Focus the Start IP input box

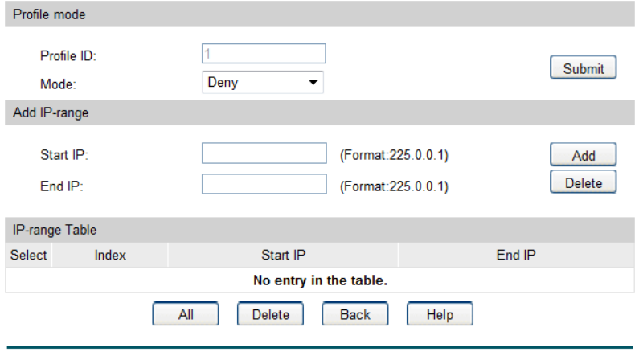point(264,154)
